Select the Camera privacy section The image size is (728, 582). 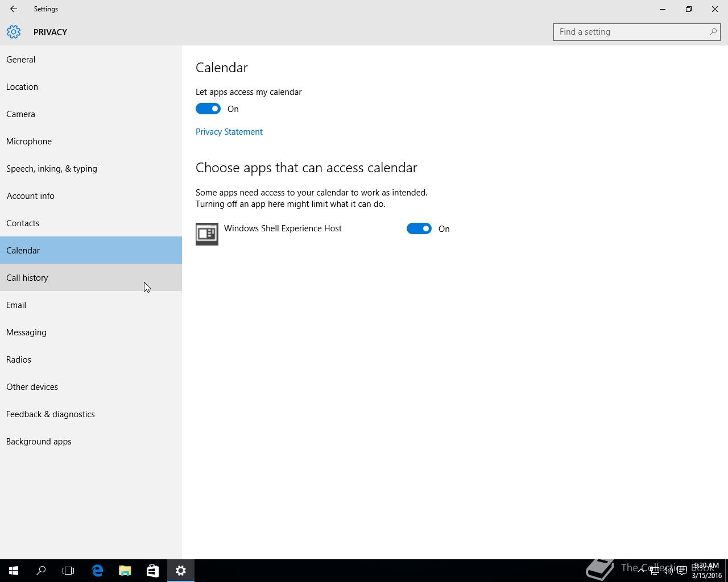(91, 114)
